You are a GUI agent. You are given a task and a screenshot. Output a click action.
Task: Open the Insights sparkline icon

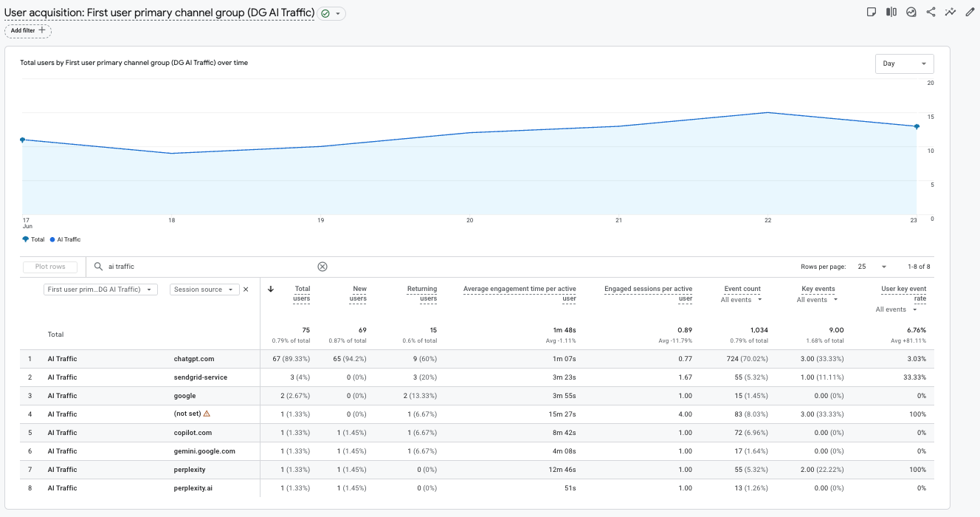pyautogui.click(x=950, y=12)
